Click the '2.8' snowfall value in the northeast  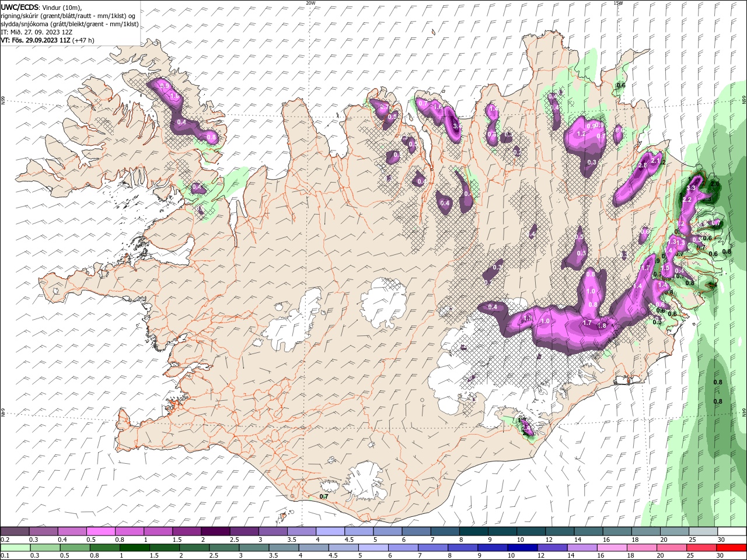coord(643,166)
